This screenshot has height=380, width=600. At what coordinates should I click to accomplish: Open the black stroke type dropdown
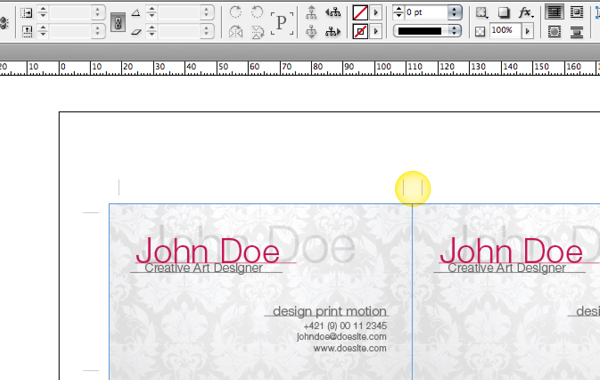pyautogui.click(x=427, y=31)
